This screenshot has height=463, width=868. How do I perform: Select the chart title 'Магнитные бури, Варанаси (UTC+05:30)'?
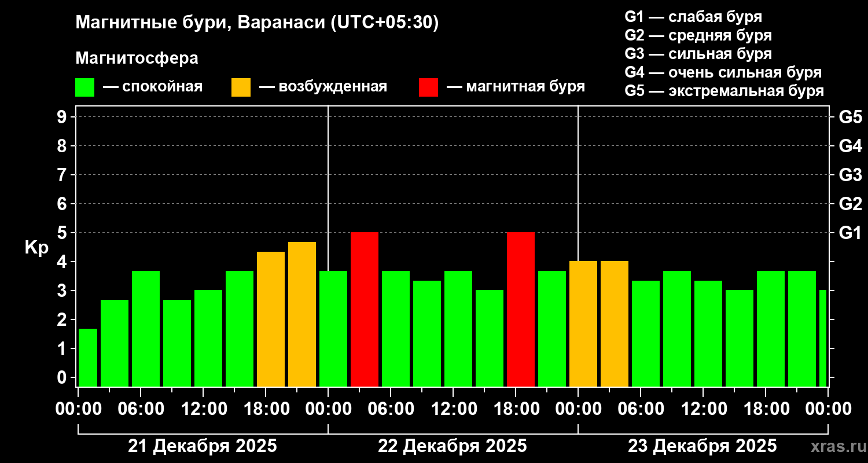[x=257, y=23]
